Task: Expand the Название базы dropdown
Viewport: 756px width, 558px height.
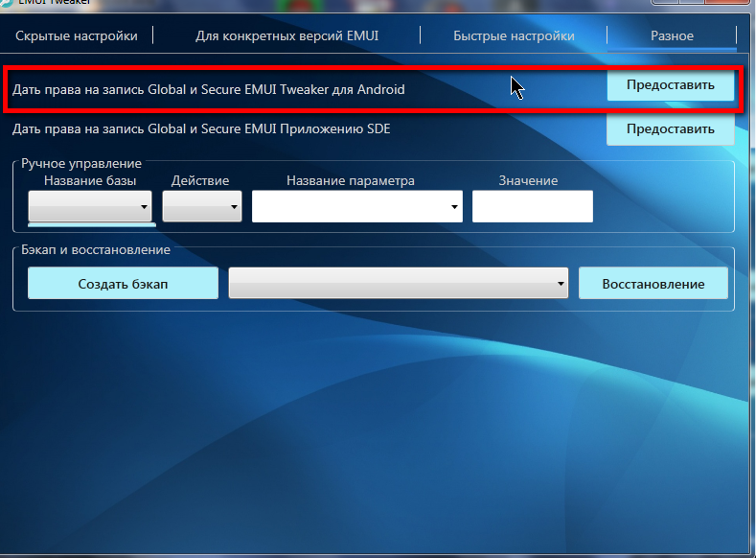Action: click(x=90, y=206)
